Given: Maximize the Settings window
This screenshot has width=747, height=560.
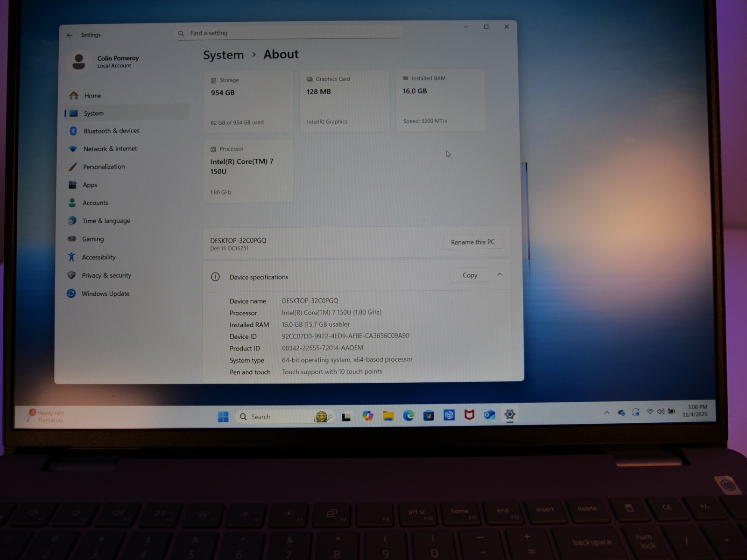Looking at the screenshot, I should click(x=486, y=27).
